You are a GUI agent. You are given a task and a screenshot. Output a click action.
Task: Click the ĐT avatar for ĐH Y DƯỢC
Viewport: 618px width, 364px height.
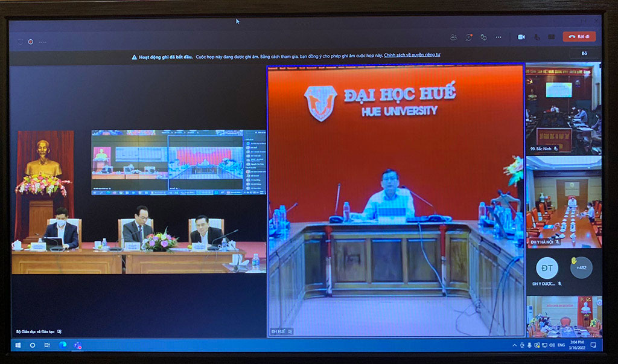tap(547, 268)
